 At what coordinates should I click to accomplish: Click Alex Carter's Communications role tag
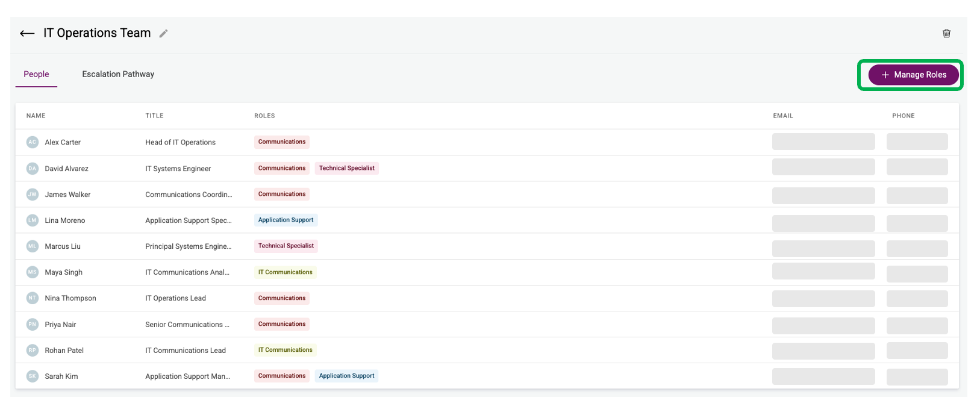(x=282, y=142)
